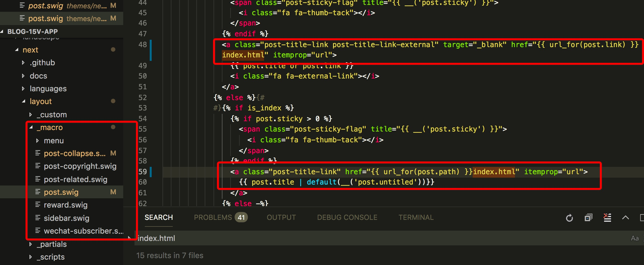Expand the menu folder
The height and width of the screenshot is (265, 644).
pyautogui.click(x=38, y=141)
